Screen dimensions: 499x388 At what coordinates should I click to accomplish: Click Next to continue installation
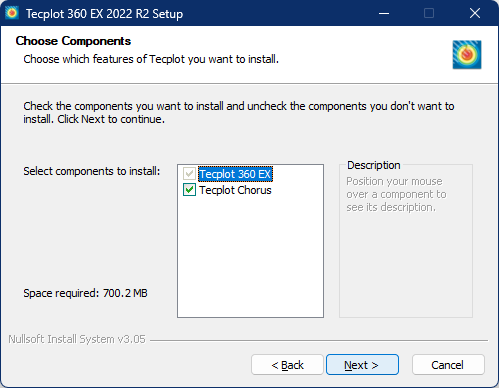[362, 365]
